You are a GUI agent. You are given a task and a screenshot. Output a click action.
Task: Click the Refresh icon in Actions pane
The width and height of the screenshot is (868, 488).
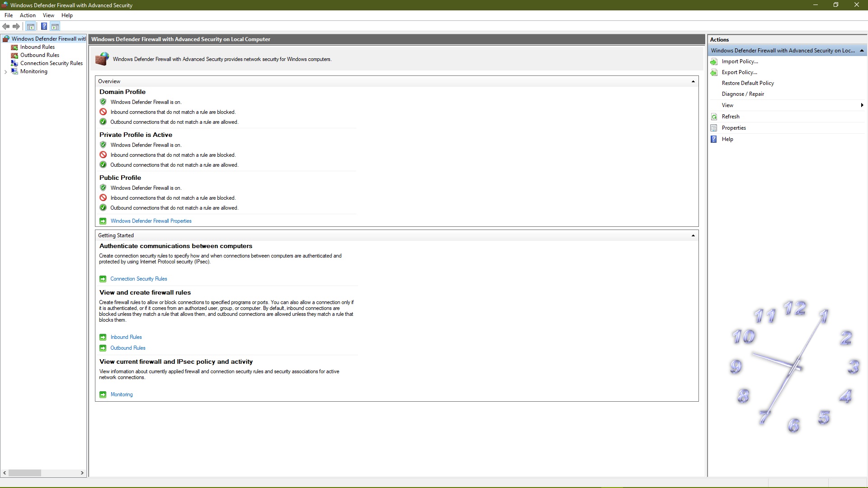pos(714,117)
